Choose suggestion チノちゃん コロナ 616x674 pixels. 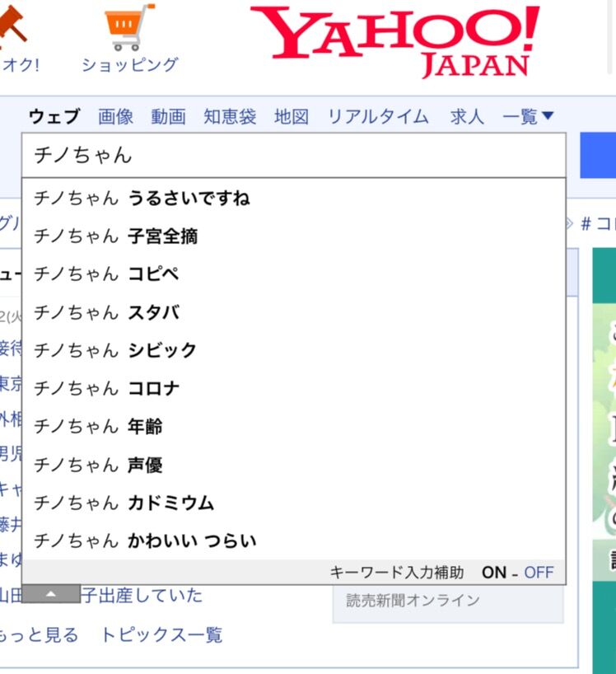pyautogui.click(x=294, y=388)
